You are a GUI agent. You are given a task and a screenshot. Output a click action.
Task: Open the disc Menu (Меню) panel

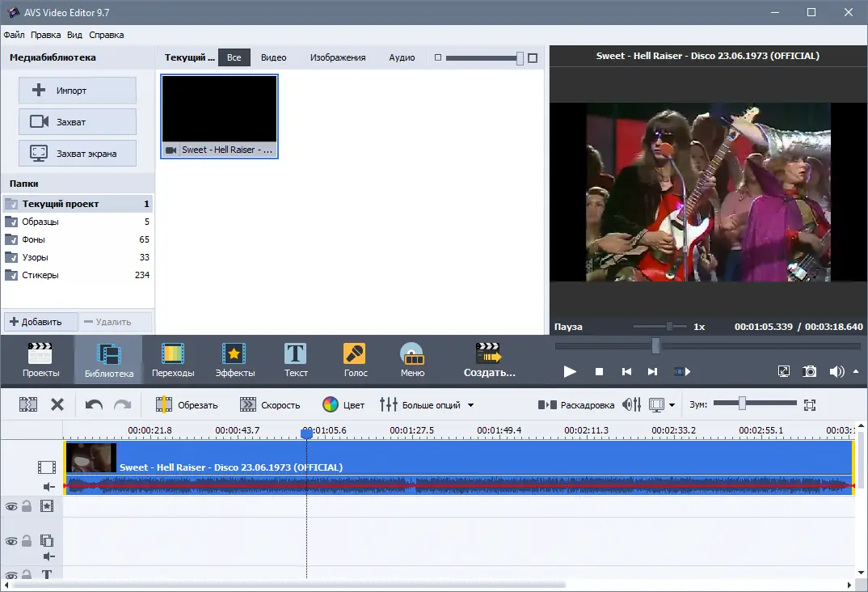(x=412, y=359)
